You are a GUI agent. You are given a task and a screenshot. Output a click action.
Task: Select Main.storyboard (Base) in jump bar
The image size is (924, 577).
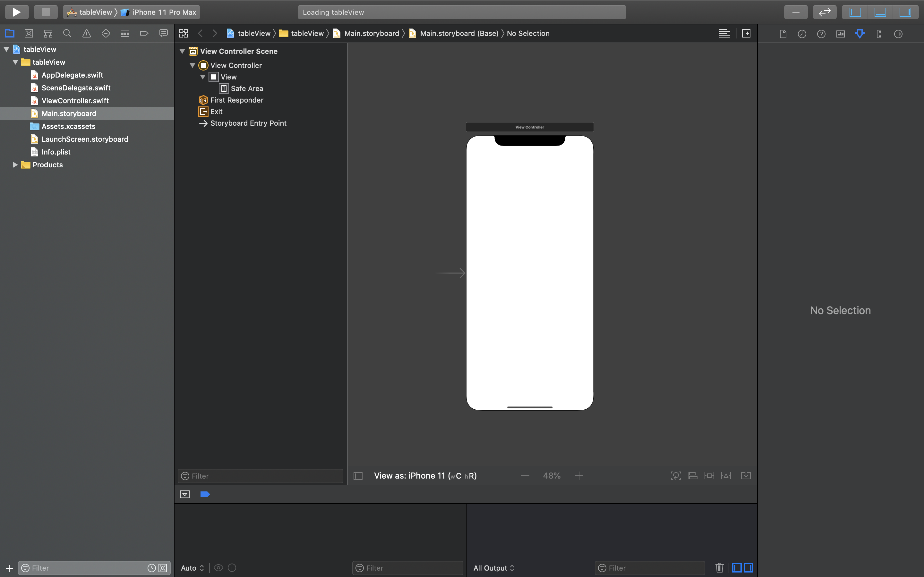coord(459,34)
